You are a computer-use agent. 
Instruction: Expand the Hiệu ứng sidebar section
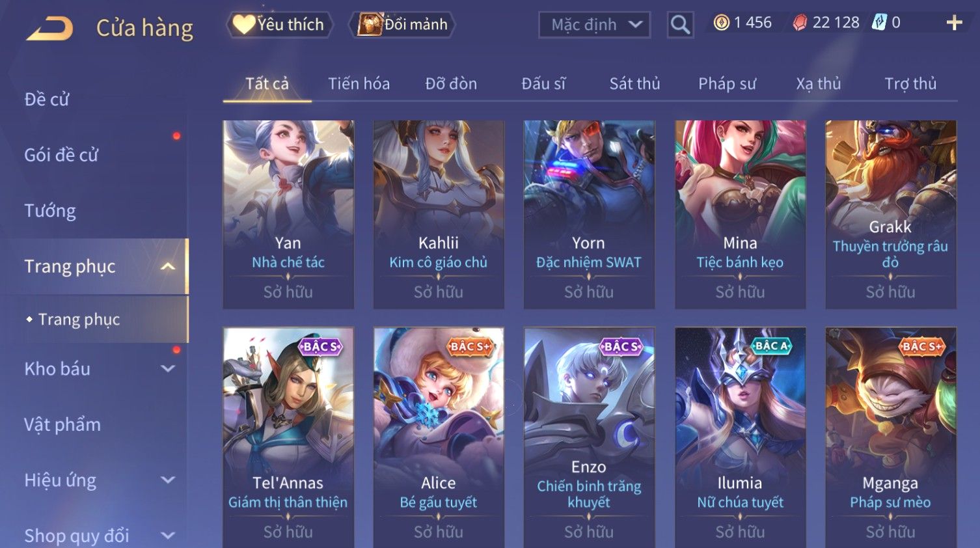pyautogui.click(x=168, y=480)
